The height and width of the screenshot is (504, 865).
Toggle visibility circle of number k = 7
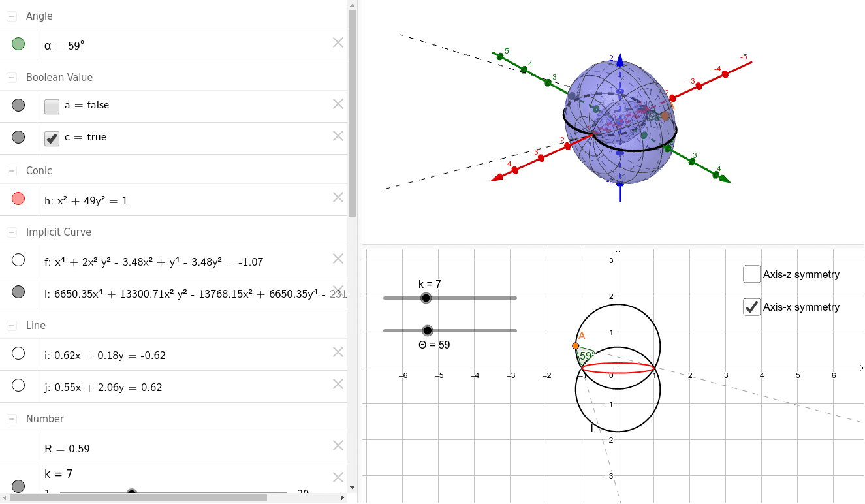pyautogui.click(x=18, y=486)
